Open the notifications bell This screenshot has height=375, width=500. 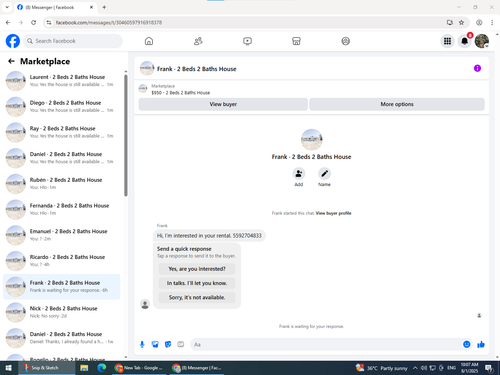464,41
